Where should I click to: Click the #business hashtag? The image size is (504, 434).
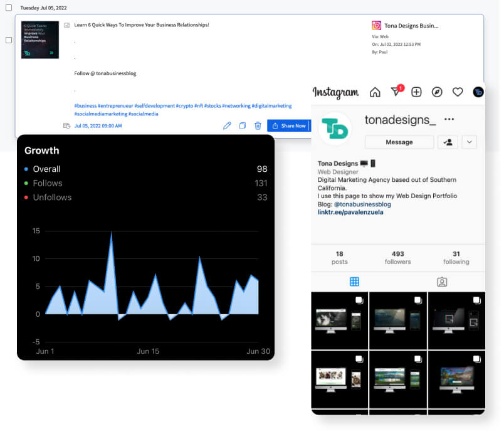coord(85,106)
